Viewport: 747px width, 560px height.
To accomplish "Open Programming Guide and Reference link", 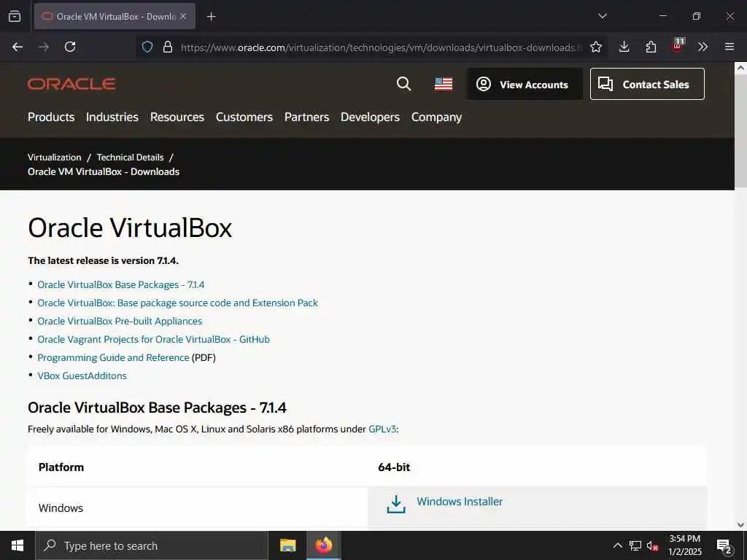I will click(113, 357).
